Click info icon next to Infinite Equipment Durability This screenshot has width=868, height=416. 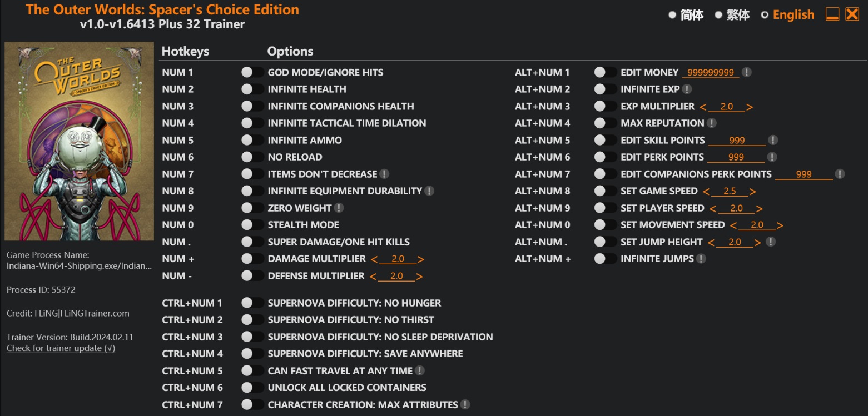[429, 191]
